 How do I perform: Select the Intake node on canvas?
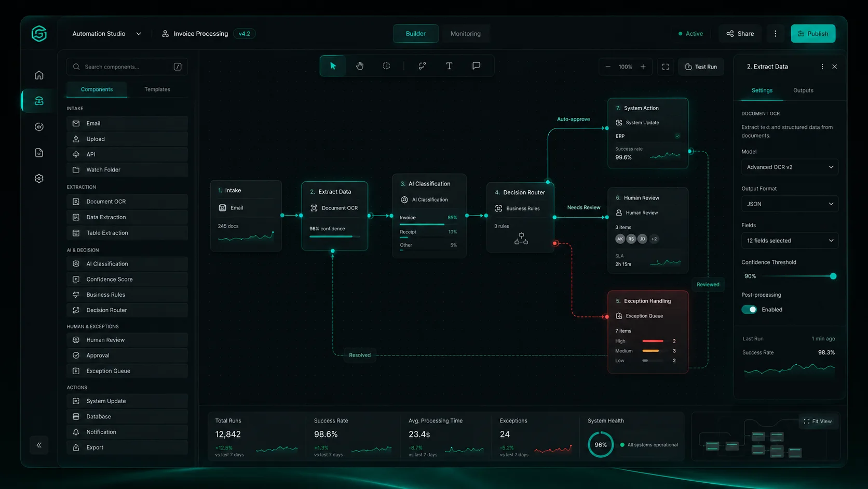coord(246,216)
